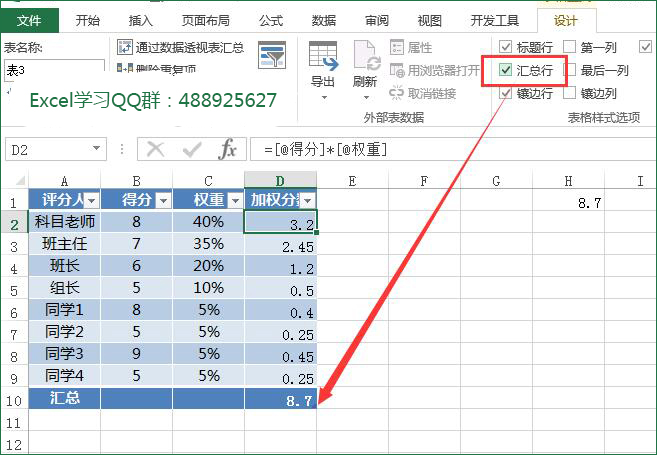Viewport: 657px width, 455px height.
Task: Click cell containing 班长
Action: pos(65,266)
